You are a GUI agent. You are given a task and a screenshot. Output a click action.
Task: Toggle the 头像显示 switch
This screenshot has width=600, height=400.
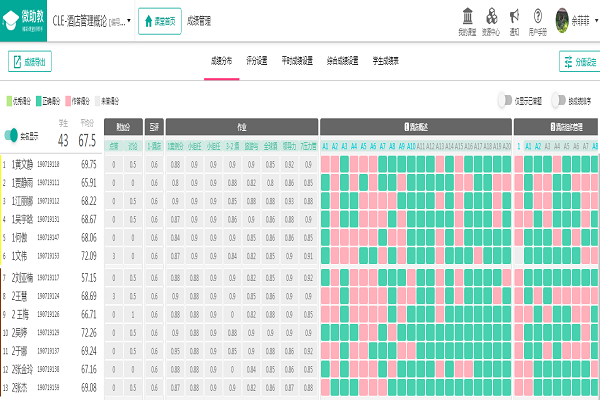click(x=14, y=135)
